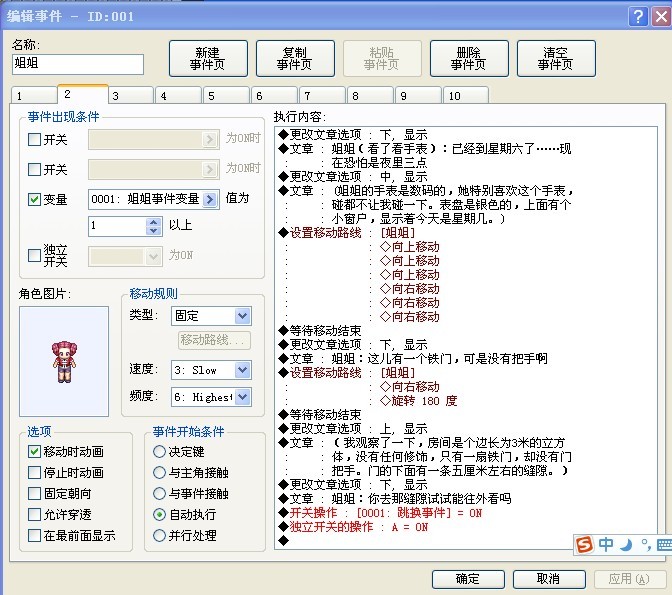
Task: Click 清空事件页 button
Action: pyautogui.click(x=556, y=59)
